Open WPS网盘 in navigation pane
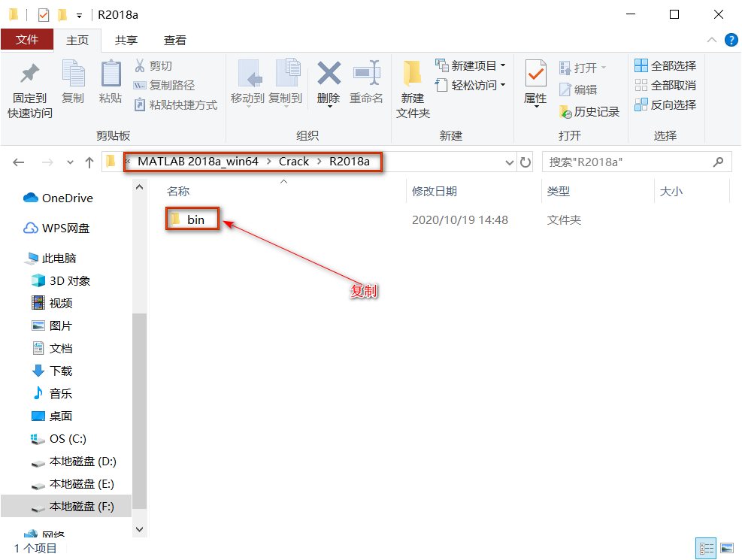 (57, 229)
